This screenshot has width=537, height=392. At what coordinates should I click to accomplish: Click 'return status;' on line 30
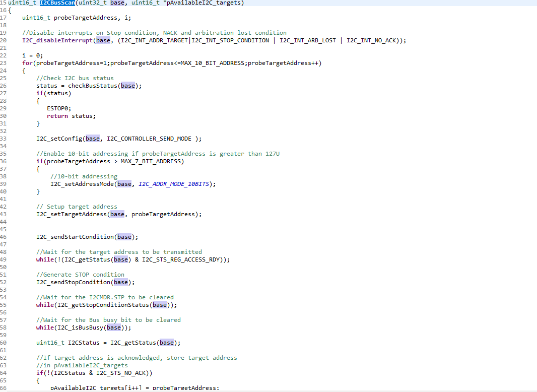click(71, 116)
